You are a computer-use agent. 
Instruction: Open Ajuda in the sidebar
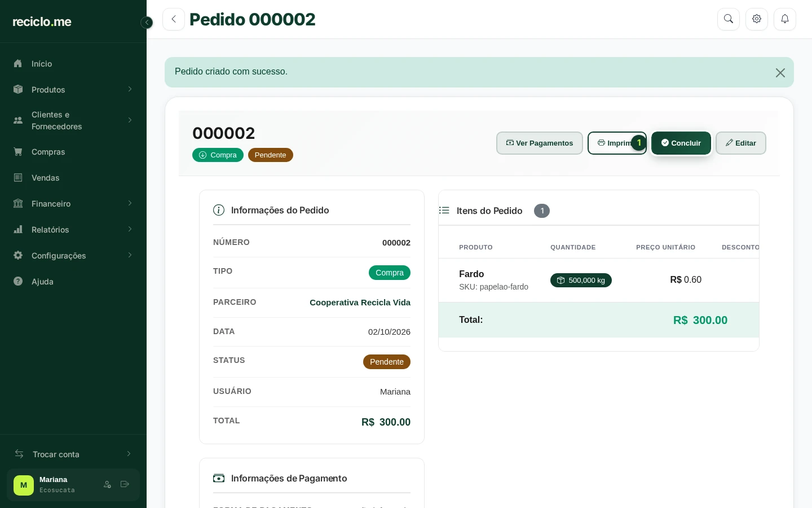point(73,282)
